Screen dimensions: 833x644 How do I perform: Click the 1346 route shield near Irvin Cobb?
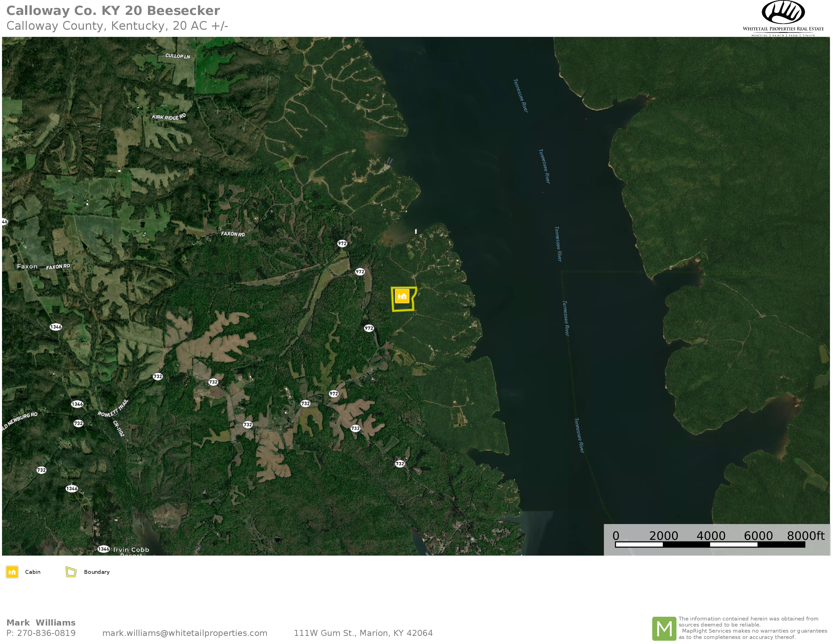click(103, 549)
